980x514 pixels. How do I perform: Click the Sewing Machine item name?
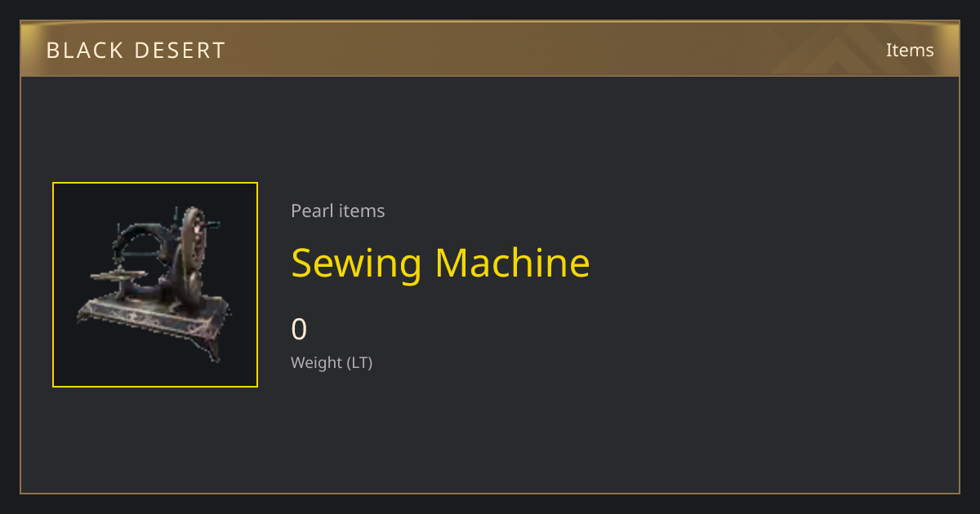(440, 263)
